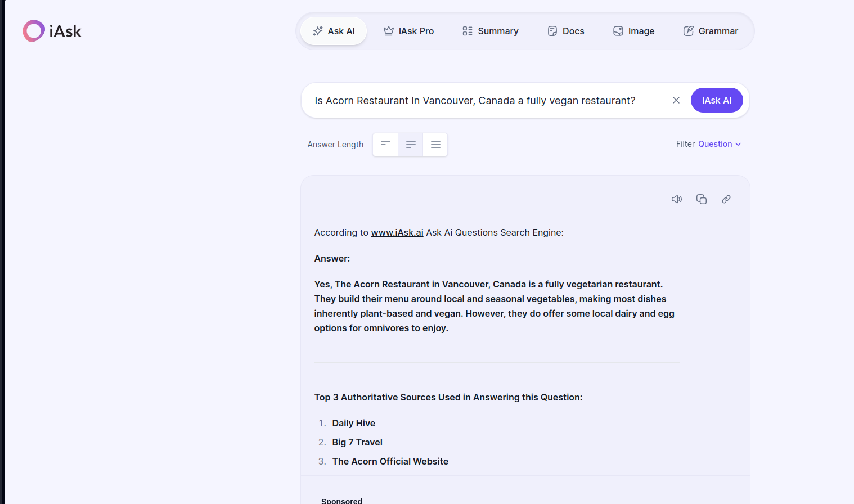Click the 'Answer Length' label
Viewport: 854px width, 504px height.
coord(335,145)
